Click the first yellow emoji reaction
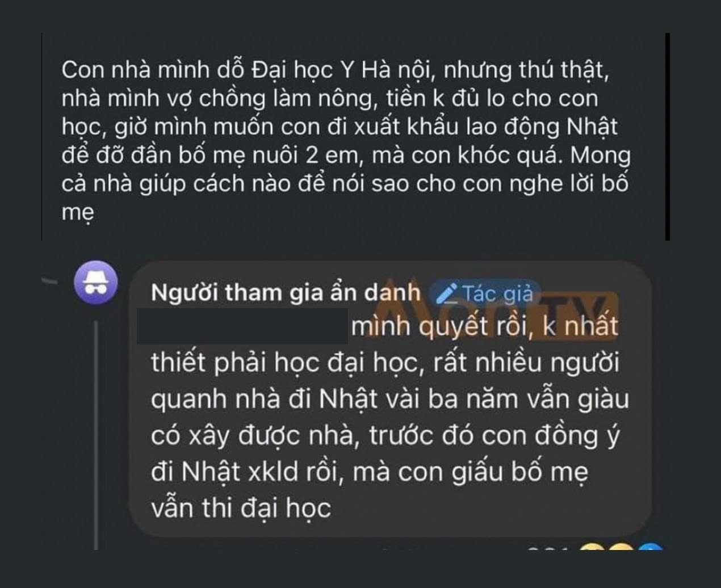Image resolution: width=721 pixels, height=588 pixels. [592, 549]
